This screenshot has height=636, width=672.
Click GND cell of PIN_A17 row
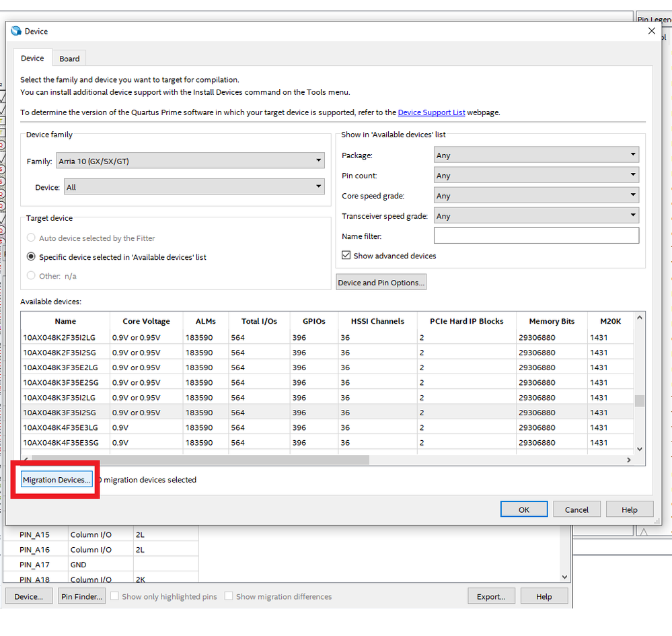pyautogui.click(x=101, y=565)
